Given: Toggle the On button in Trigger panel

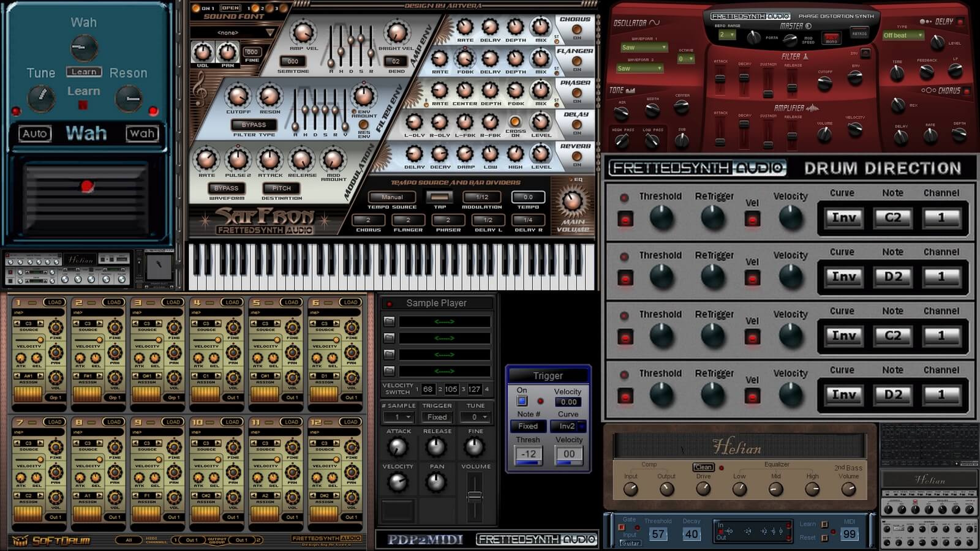Looking at the screenshot, I should click(x=522, y=401).
